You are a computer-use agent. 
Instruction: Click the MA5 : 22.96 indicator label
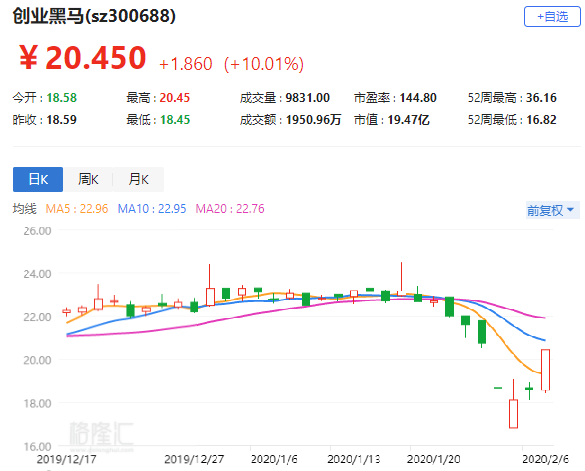click(x=77, y=209)
